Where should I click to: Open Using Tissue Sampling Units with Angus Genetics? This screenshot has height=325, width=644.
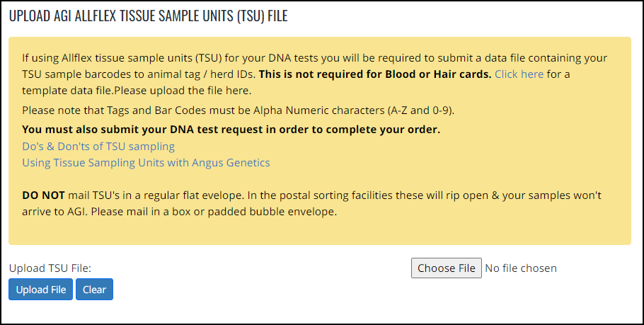pos(146,163)
